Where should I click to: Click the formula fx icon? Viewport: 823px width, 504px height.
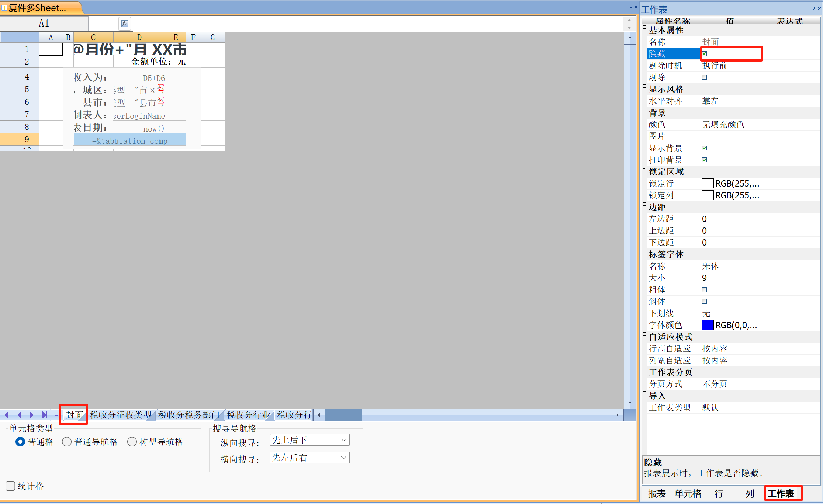125,24
